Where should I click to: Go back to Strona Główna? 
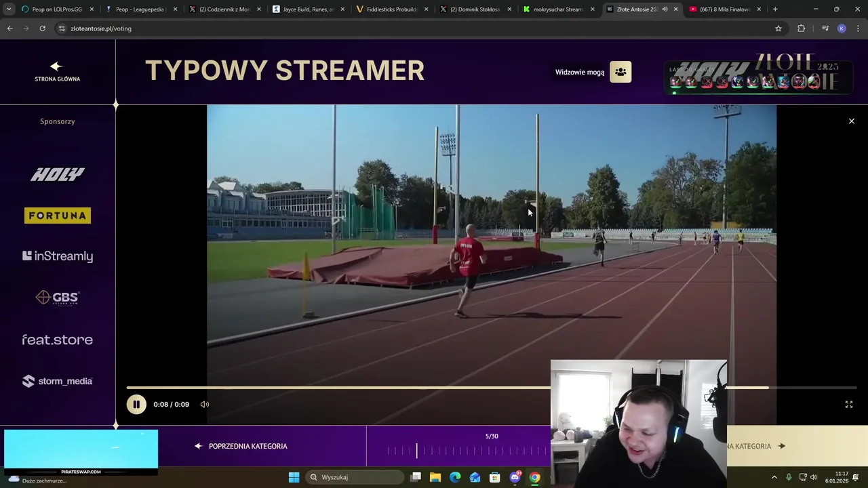point(57,72)
